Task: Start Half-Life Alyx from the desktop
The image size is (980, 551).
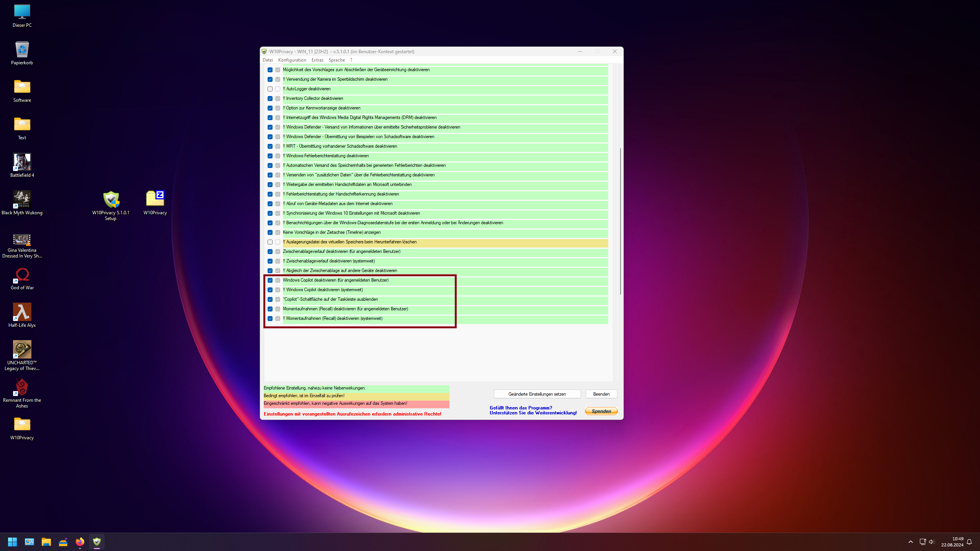Action: 22,312
